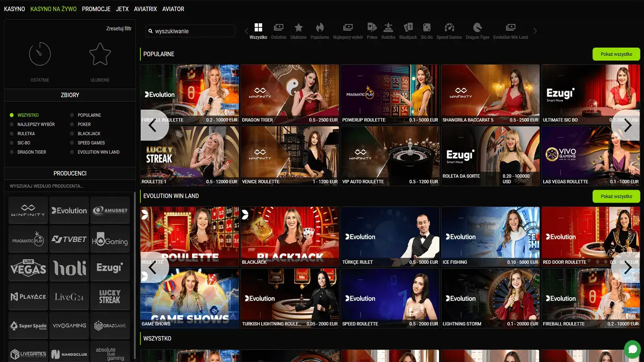The image size is (644, 362).
Task: Select WSZYSTKO radio option under Zbiory
Action: (x=12, y=115)
